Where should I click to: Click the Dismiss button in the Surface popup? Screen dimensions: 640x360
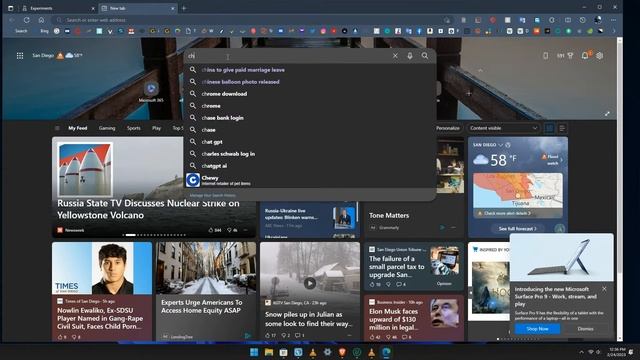point(585,329)
